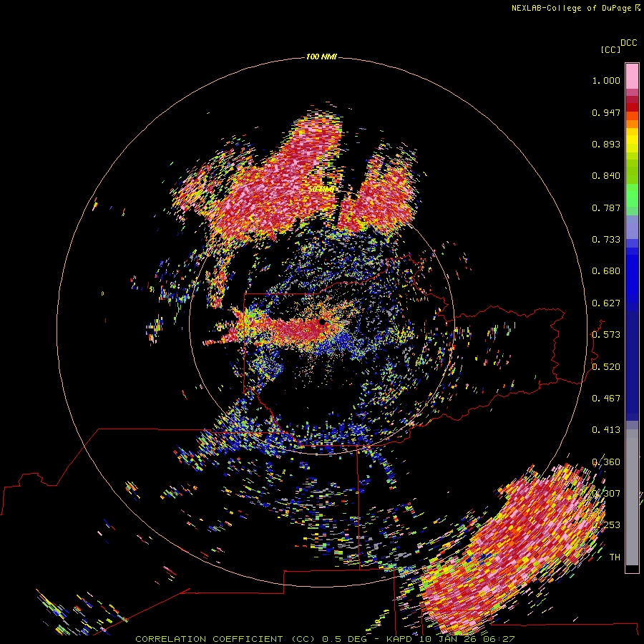Select the 0.893 legend value

pyautogui.click(x=606, y=144)
